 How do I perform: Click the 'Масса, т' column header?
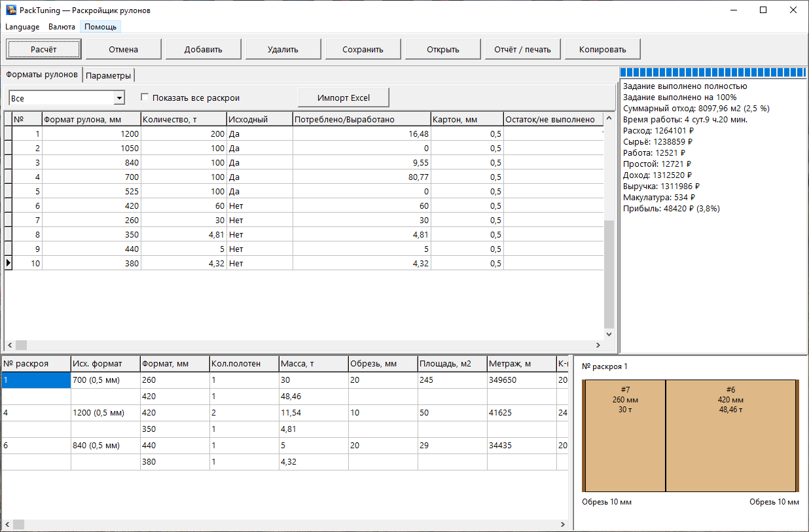point(314,364)
